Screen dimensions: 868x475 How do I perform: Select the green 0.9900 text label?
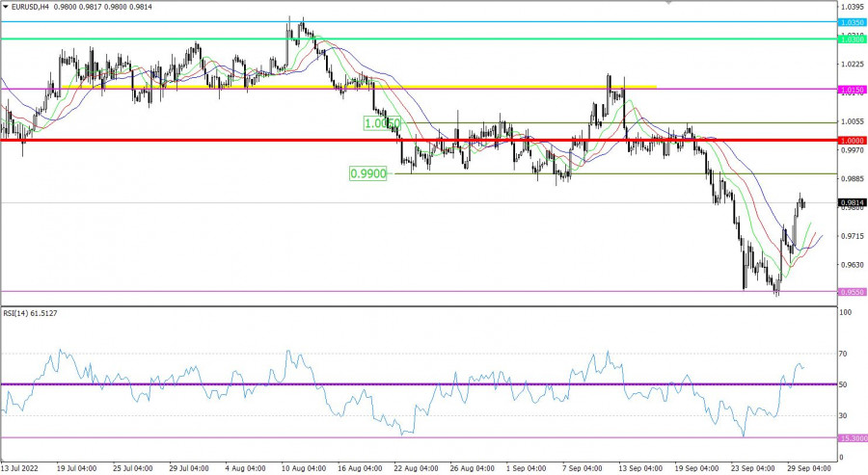pyautogui.click(x=366, y=173)
